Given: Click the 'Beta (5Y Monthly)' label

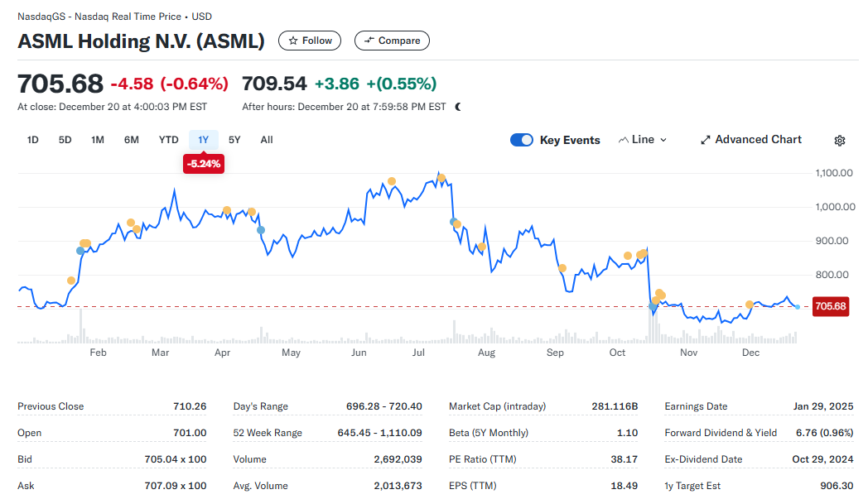Looking at the screenshot, I should tap(489, 433).
